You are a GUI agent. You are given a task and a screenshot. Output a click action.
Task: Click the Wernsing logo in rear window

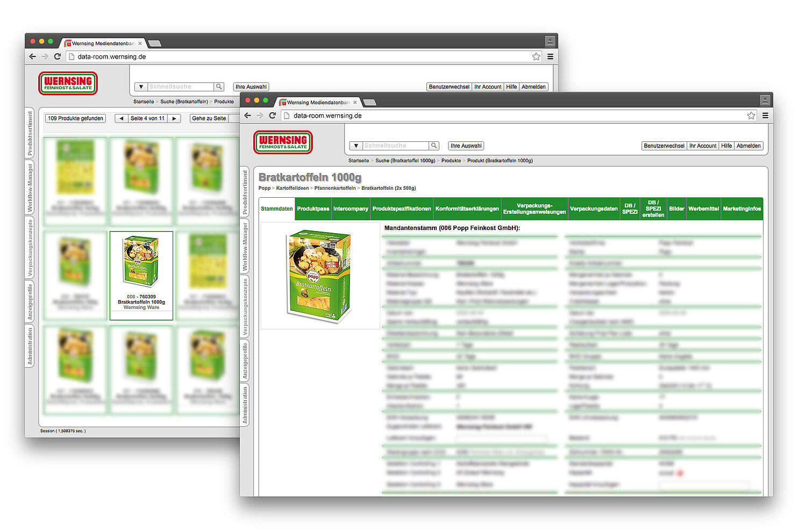pyautogui.click(x=68, y=83)
